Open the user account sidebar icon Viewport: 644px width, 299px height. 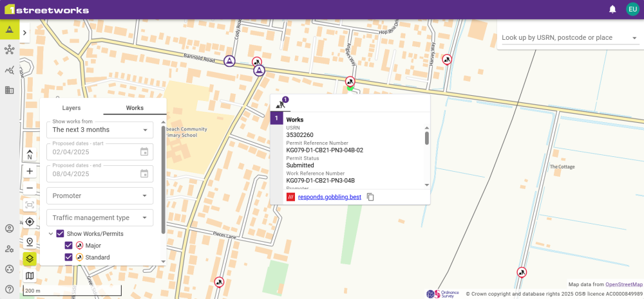point(10,228)
